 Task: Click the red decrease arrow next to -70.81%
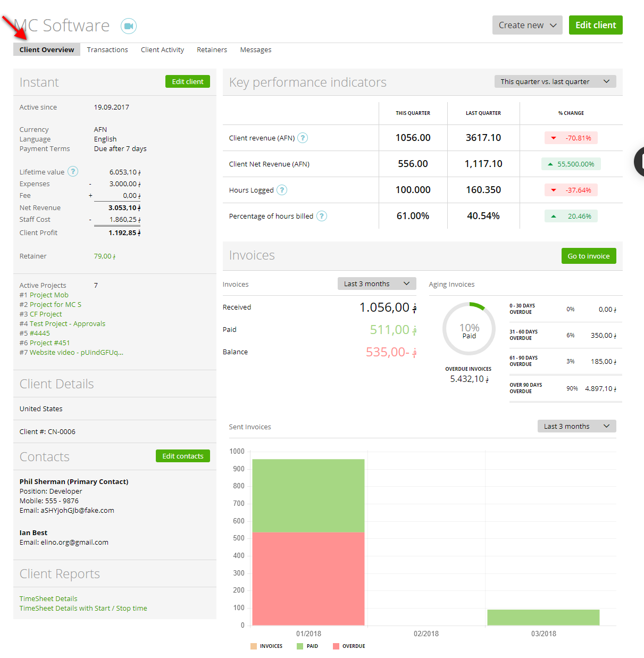click(554, 137)
